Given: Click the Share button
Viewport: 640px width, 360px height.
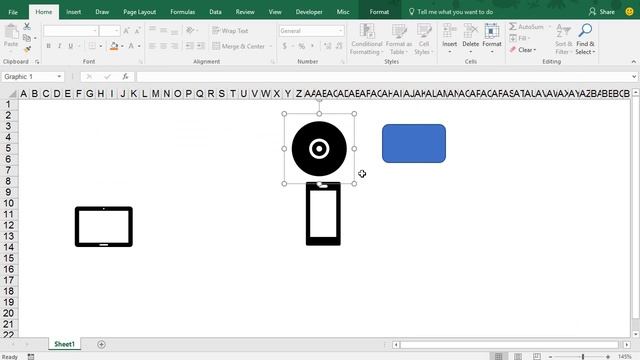Looking at the screenshot, I should click(x=602, y=12).
